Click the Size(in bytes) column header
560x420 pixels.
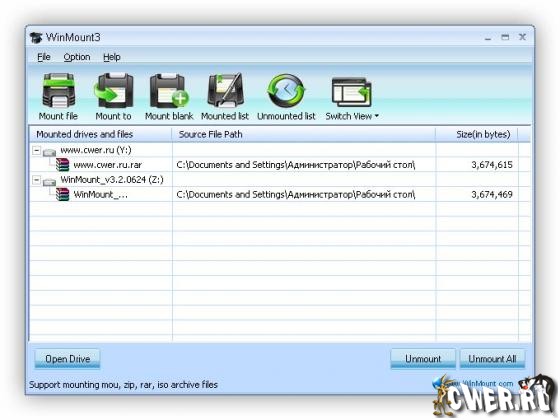[x=477, y=134]
